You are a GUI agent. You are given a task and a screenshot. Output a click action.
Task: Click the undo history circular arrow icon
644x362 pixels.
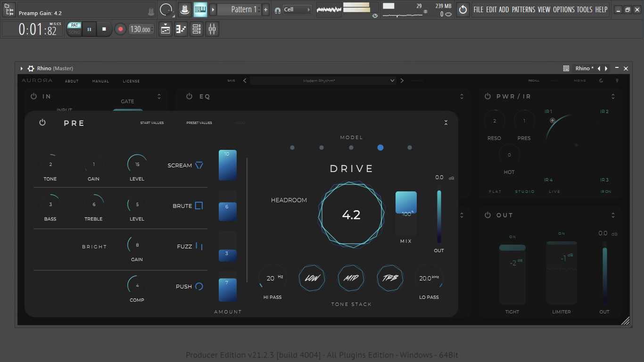pos(463,9)
